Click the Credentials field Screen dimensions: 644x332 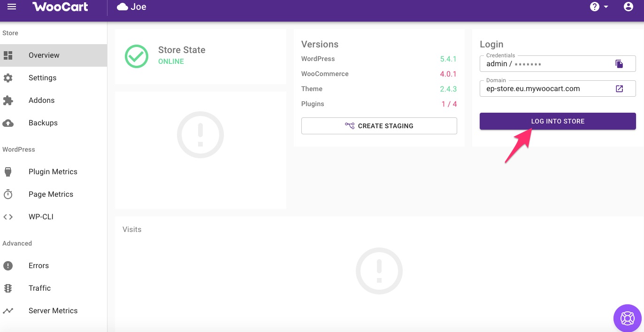coord(544,64)
